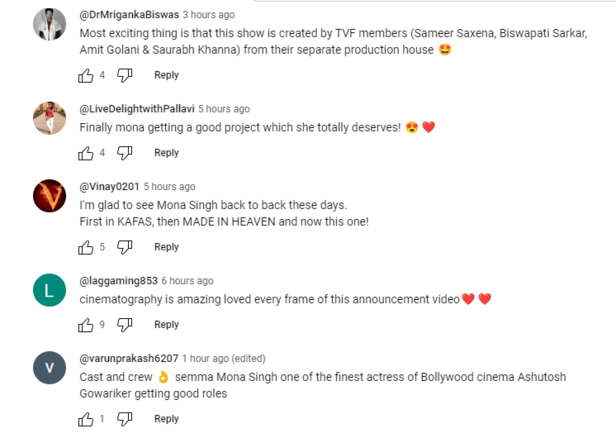Like @varunprakash6207's cast and crew comment
This screenshot has height=438, width=616.
coord(86,420)
